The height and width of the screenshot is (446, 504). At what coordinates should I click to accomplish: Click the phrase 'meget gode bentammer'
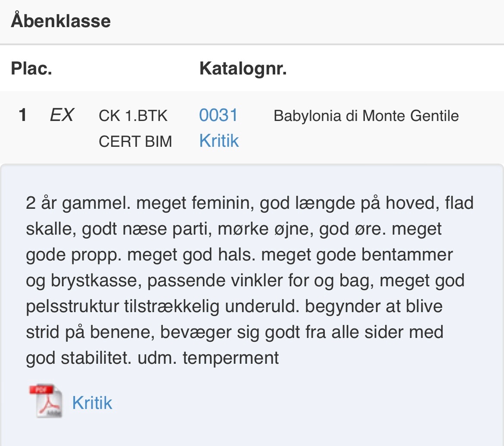click(x=357, y=255)
